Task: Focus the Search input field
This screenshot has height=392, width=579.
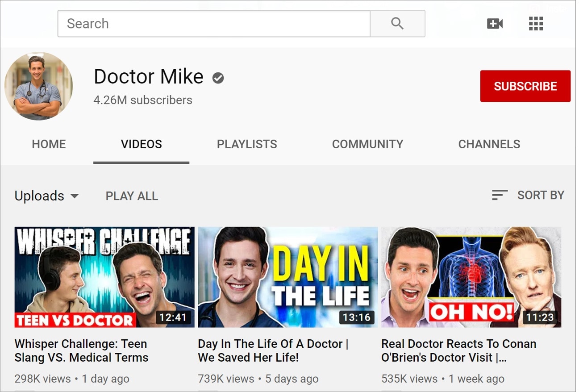Action: [x=213, y=24]
